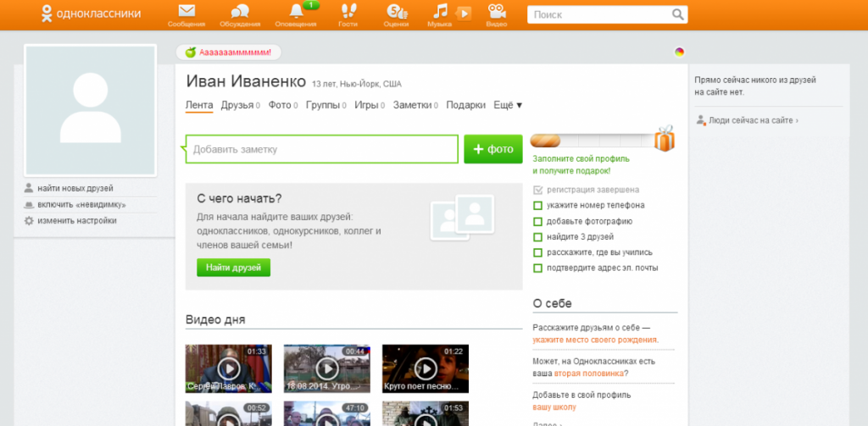Click the О себе heading

[x=552, y=303]
